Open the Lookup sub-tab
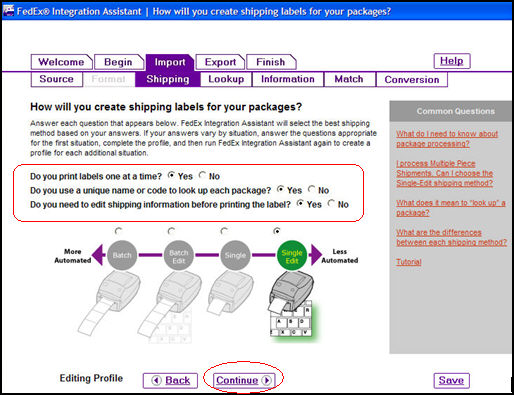This screenshot has height=395, width=514. coord(226,79)
